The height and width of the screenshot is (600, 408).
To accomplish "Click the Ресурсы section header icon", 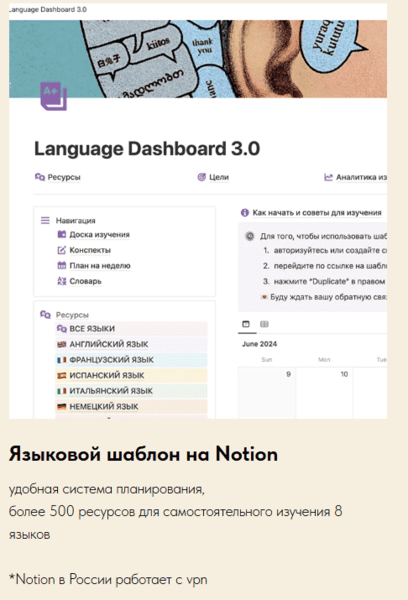I will 45,315.
